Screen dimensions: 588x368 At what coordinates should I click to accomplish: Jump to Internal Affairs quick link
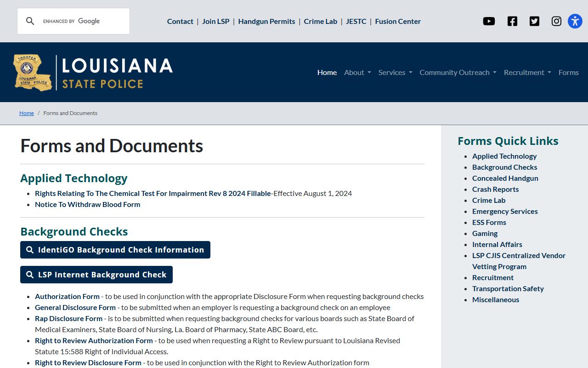pos(497,244)
